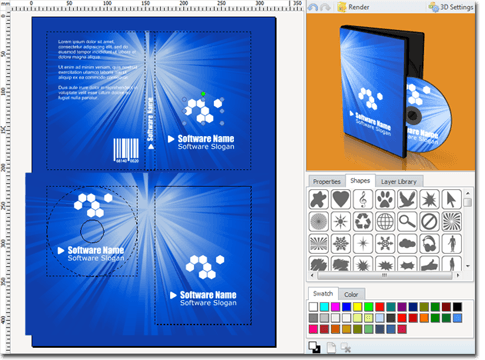Select the pale blue swatch
The height and width of the screenshot is (360, 485).
pos(380,318)
